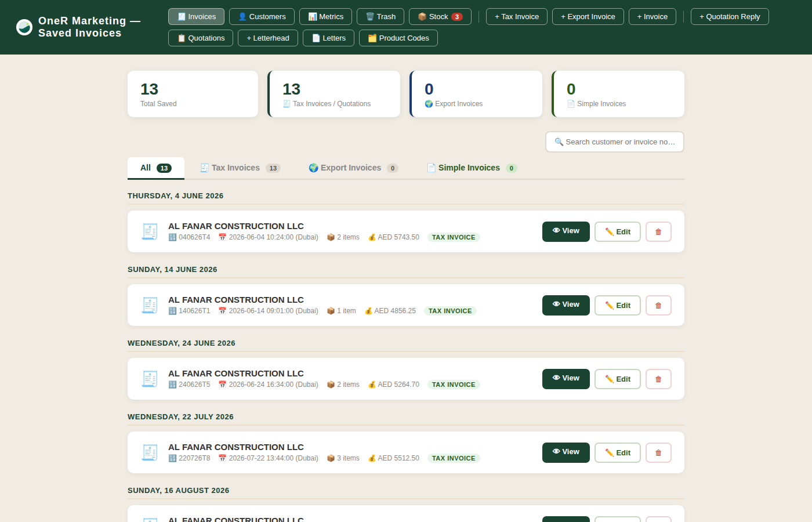Switch to the Export Invoices tab
The image size is (812, 522).
coord(353,168)
